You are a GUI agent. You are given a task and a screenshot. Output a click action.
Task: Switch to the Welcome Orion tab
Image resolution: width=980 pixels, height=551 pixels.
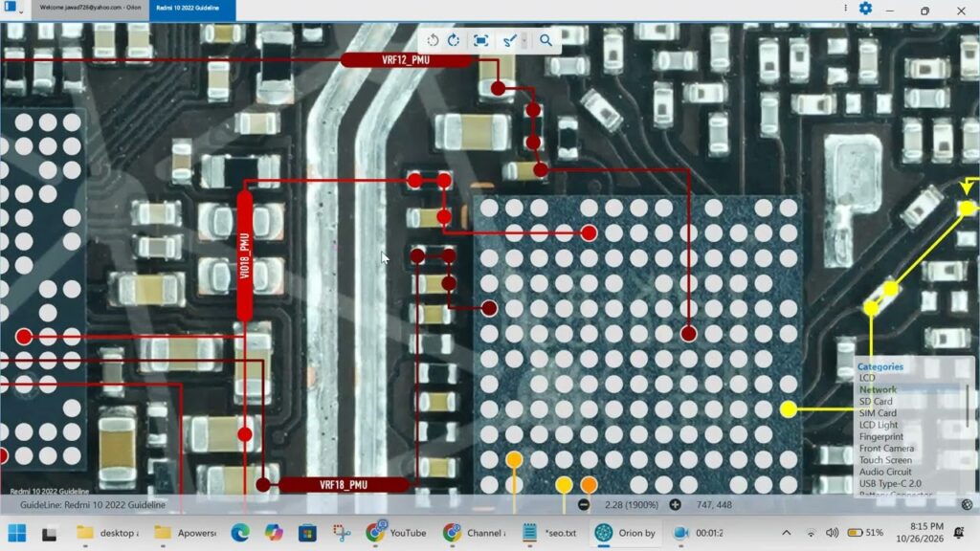[x=90, y=8]
